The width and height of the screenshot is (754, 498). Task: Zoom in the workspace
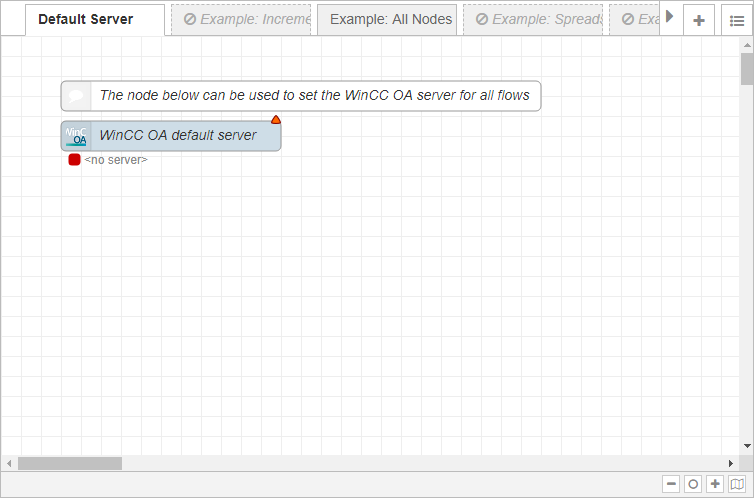[x=715, y=484]
